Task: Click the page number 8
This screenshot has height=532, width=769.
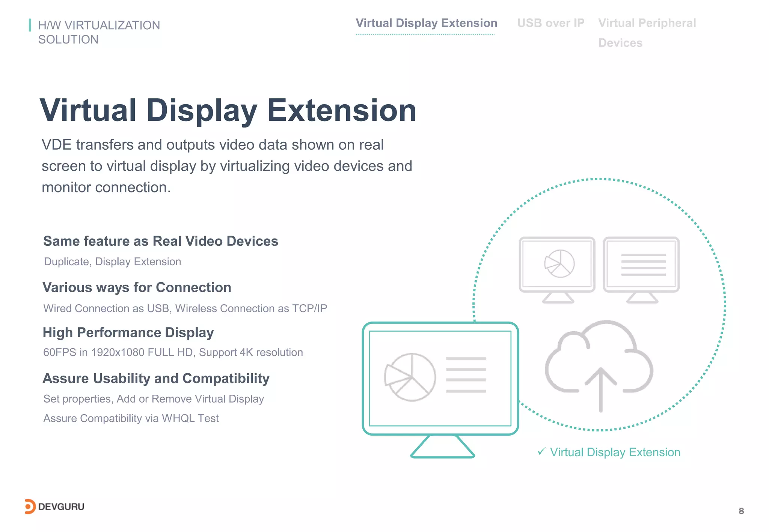Action: tap(741, 511)
